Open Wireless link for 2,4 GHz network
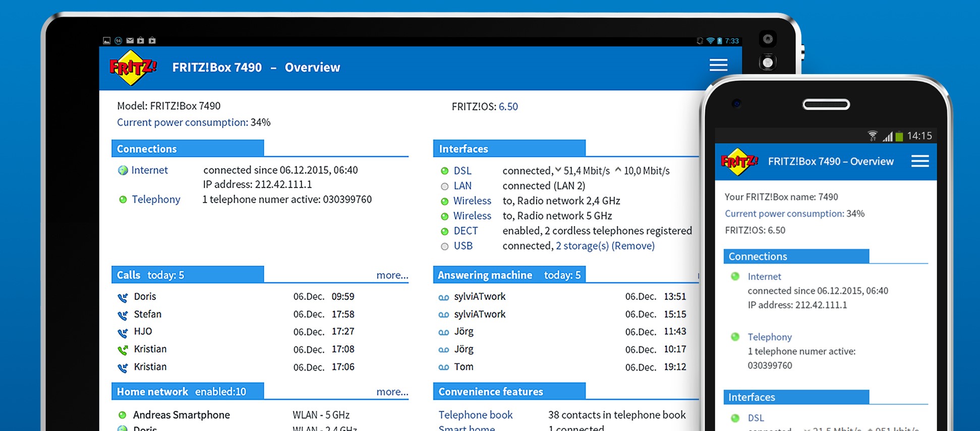 472,201
